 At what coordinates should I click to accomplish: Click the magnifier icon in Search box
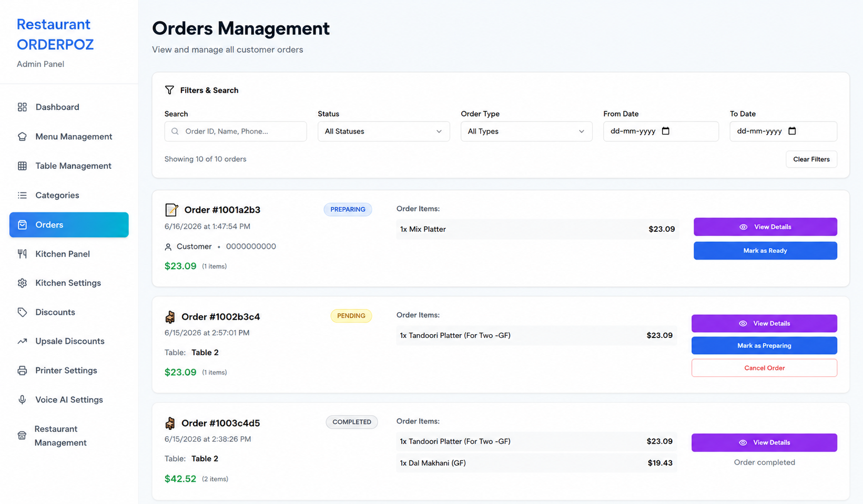click(x=175, y=131)
